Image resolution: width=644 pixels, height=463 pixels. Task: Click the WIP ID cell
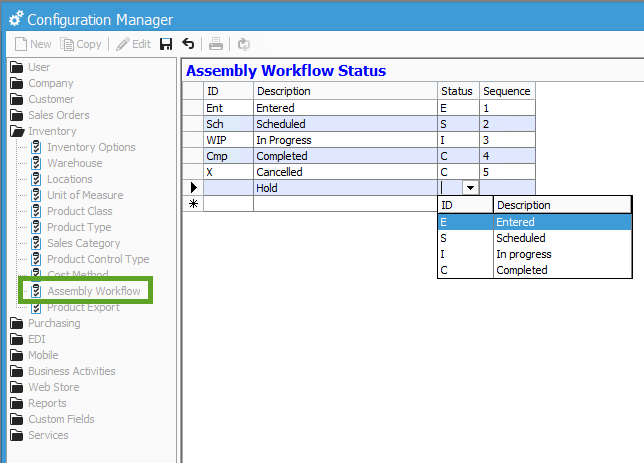pos(228,140)
